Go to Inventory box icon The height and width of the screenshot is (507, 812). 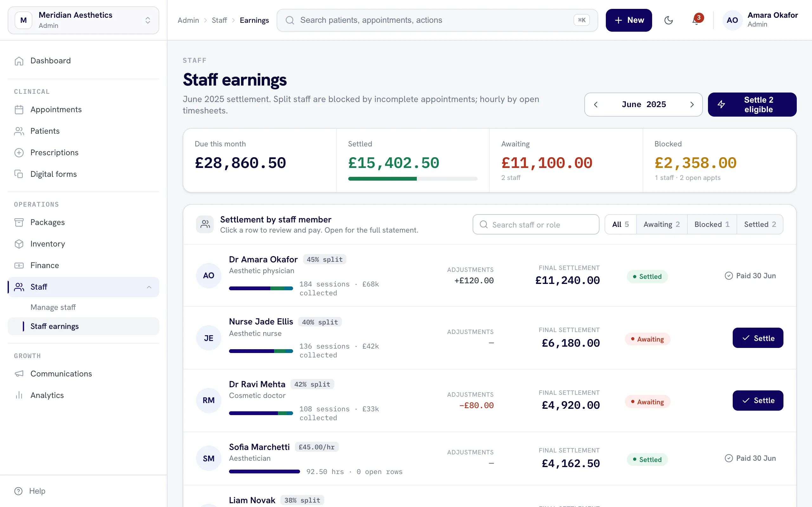pyautogui.click(x=19, y=244)
